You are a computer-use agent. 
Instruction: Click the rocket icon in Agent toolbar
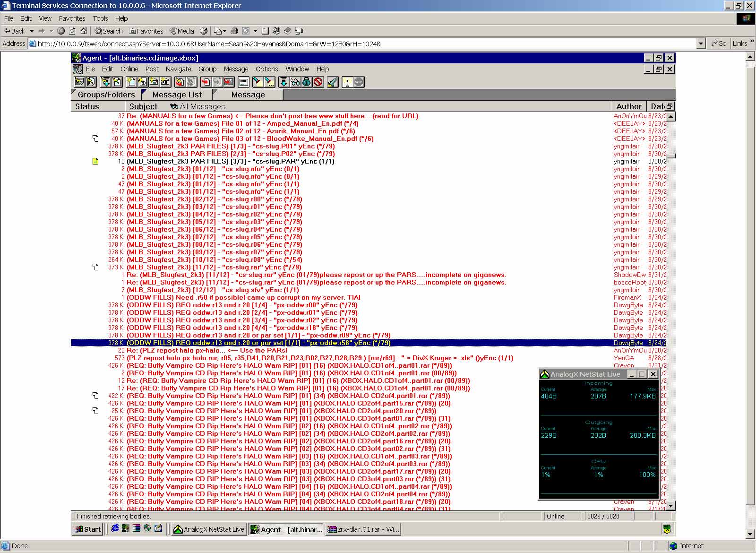[x=333, y=82]
